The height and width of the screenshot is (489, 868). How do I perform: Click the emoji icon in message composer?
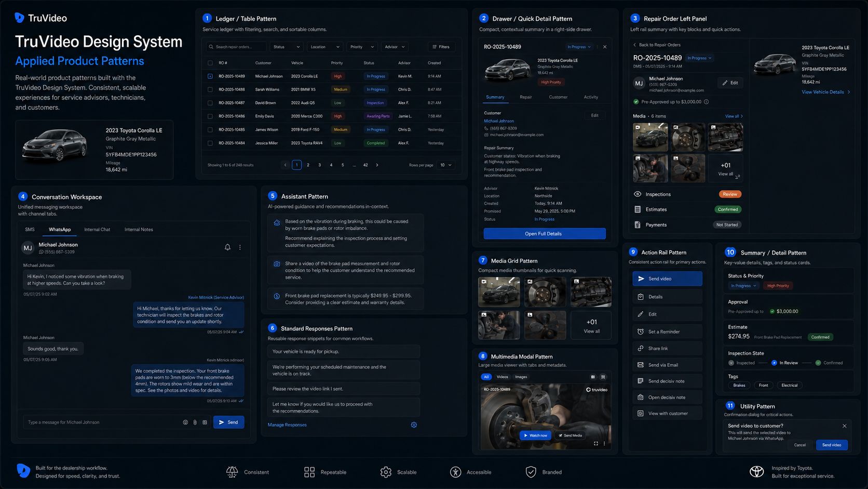click(x=185, y=422)
